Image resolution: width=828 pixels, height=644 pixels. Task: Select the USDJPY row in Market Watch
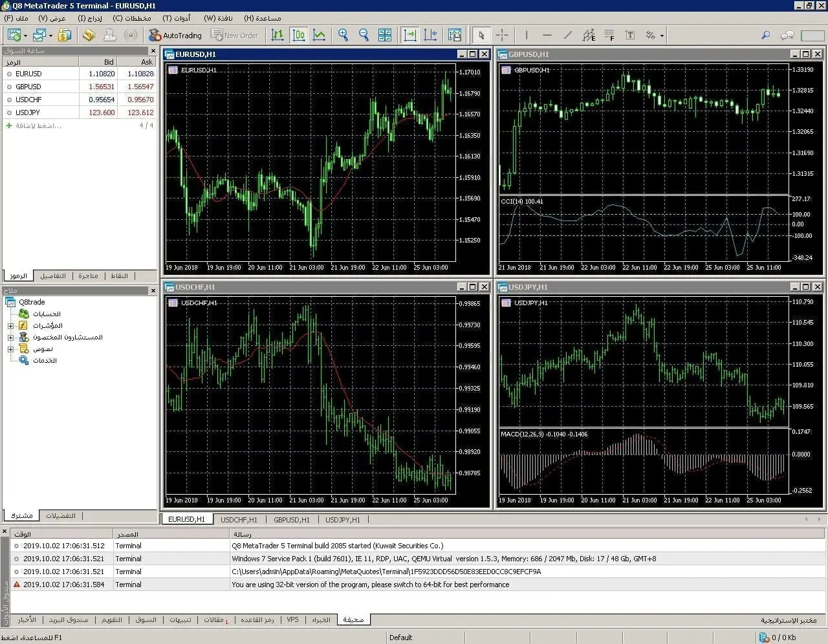[28, 112]
